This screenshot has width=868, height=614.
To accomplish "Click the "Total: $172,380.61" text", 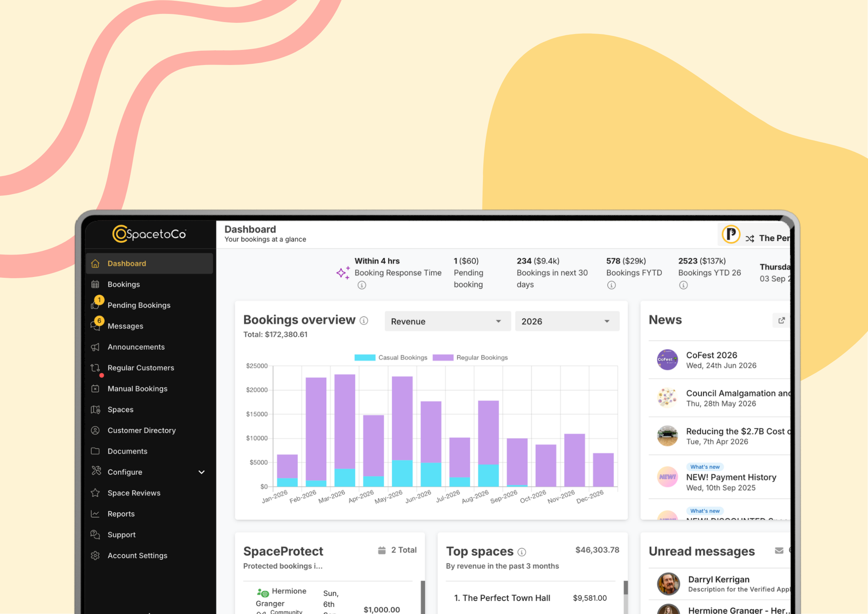I will click(x=275, y=335).
